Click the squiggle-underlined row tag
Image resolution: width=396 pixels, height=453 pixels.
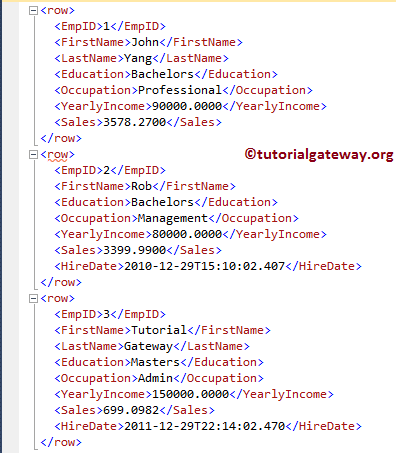[57, 155]
